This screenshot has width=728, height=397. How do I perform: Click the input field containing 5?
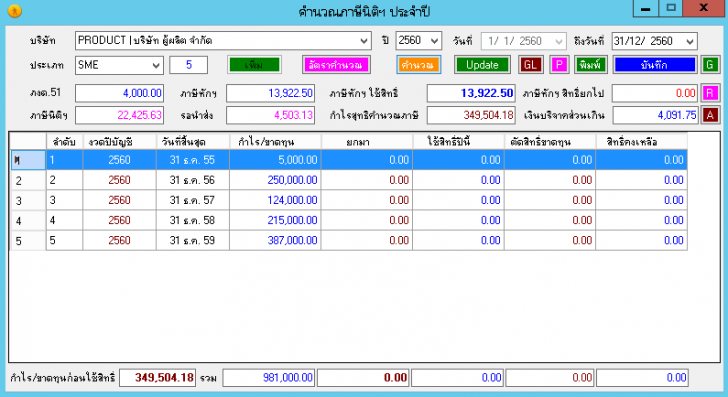point(188,65)
